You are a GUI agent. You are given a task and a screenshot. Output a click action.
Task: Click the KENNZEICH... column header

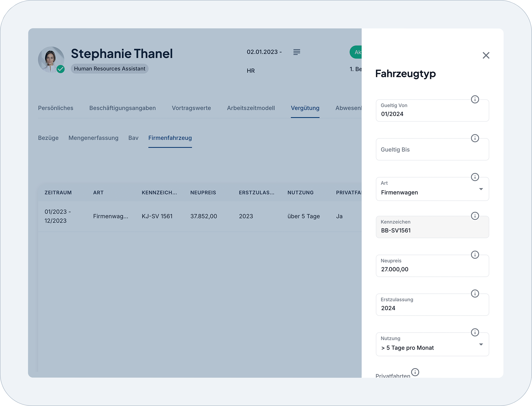(159, 193)
